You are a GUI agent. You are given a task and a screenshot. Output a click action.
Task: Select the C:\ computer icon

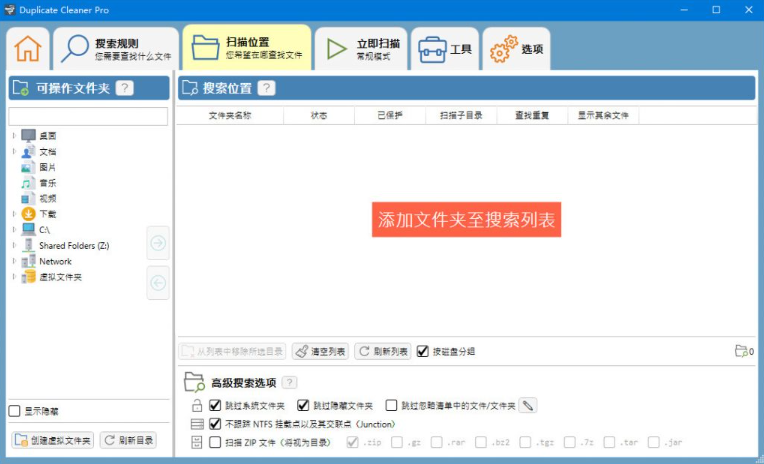click(x=28, y=230)
